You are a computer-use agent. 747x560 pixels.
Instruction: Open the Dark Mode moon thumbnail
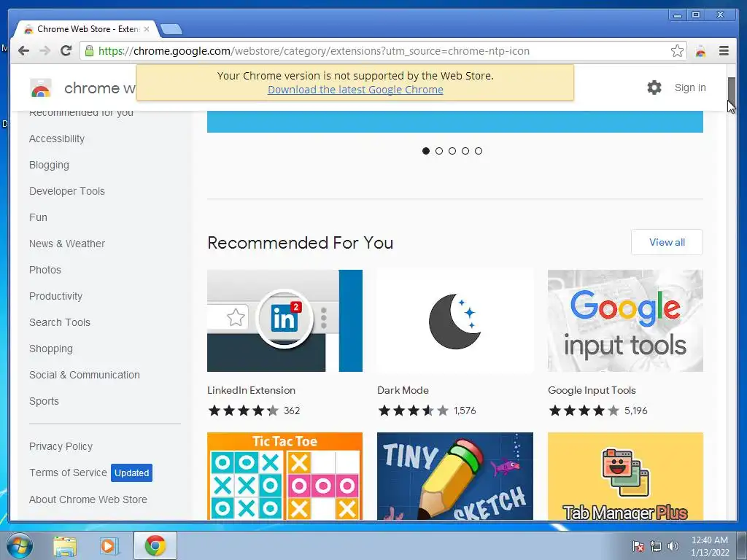(x=455, y=321)
